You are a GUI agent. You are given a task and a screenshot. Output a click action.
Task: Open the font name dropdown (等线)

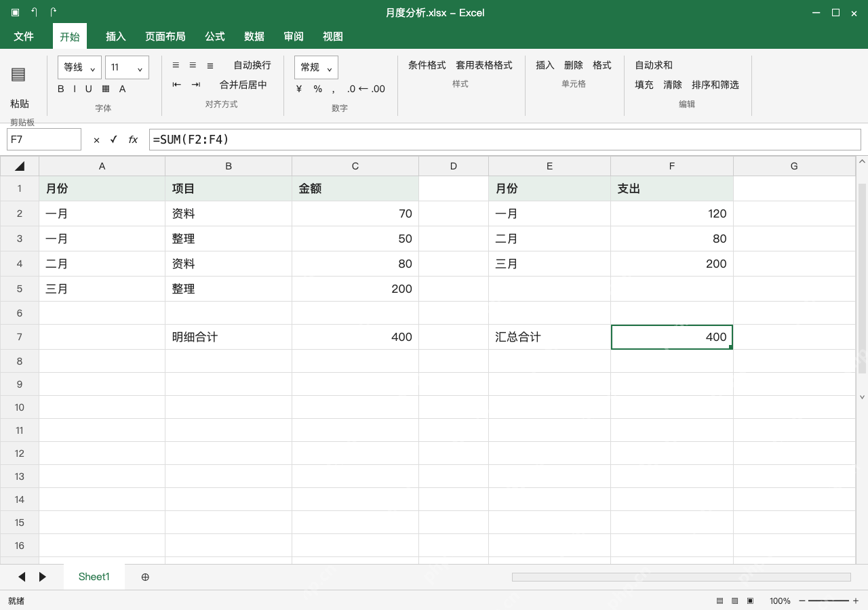(x=80, y=67)
